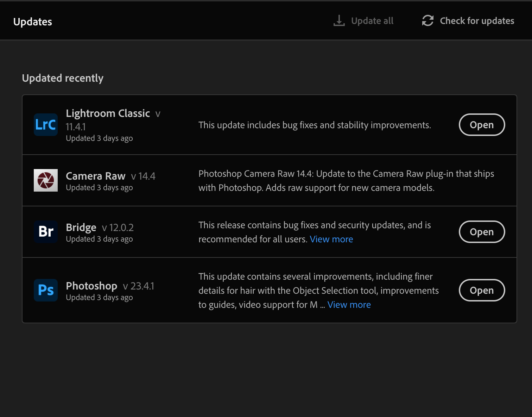This screenshot has width=532, height=417.
Task: Select the Camera Raw plug-in icon
Action: click(x=45, y=180)
